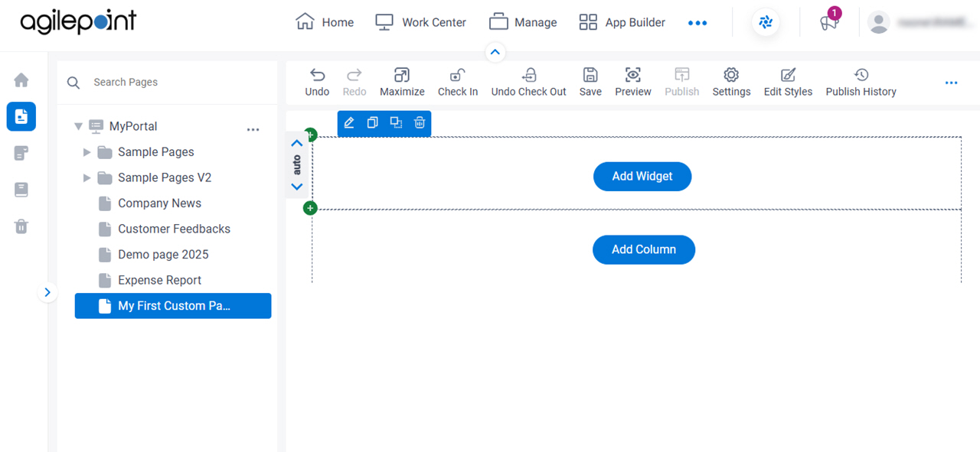Open the sidebar trash bin
Viewport: 980px width, 452px height.
(x=21, y=226)
